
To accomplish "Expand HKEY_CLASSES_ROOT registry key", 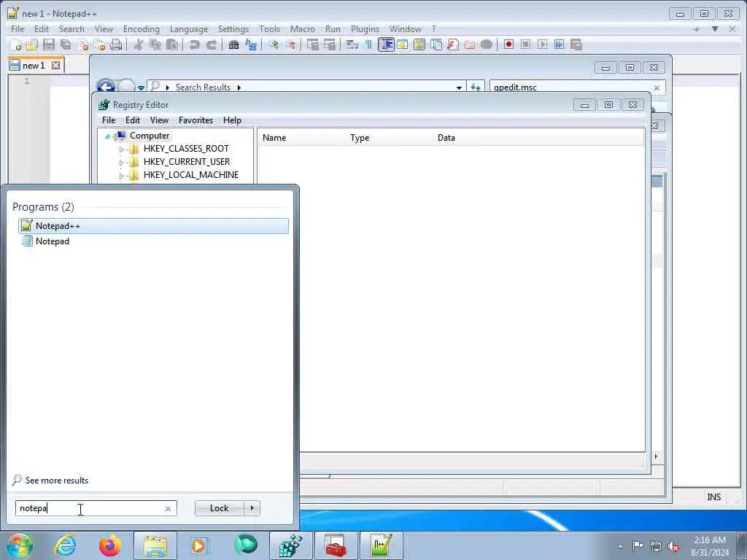I will click(x=121, y=149).
